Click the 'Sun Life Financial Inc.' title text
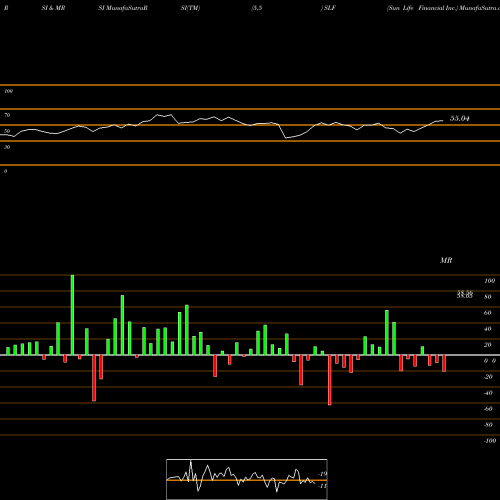Viewport: 500px width, 500px height. pyautogui.click(x=422, y=8)
